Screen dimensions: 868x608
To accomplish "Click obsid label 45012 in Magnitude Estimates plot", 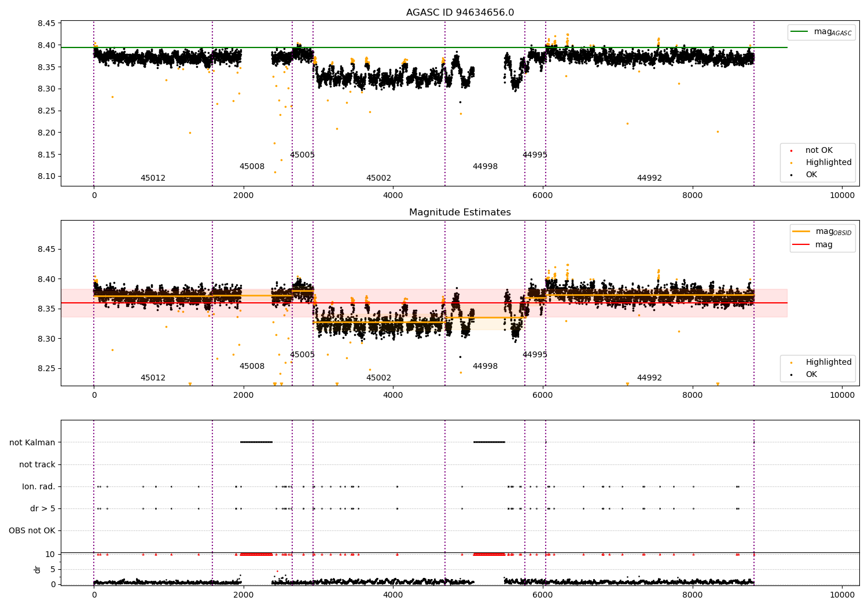I will click(x=153, y=378).
